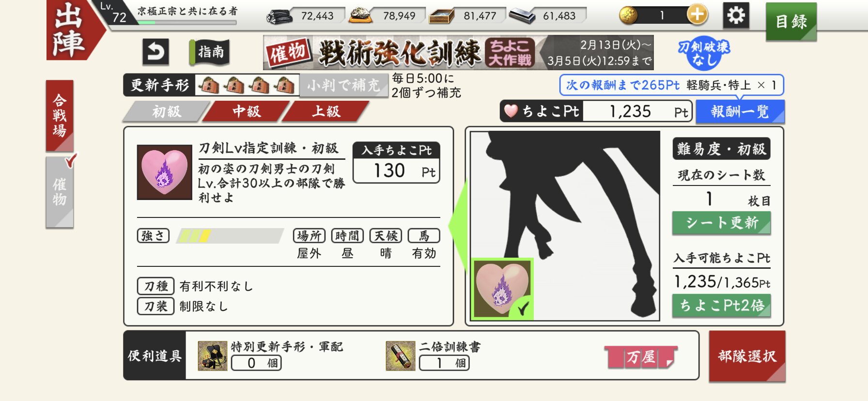
Task: Tap the pink heart mission icon
Action: coord(165,172)
